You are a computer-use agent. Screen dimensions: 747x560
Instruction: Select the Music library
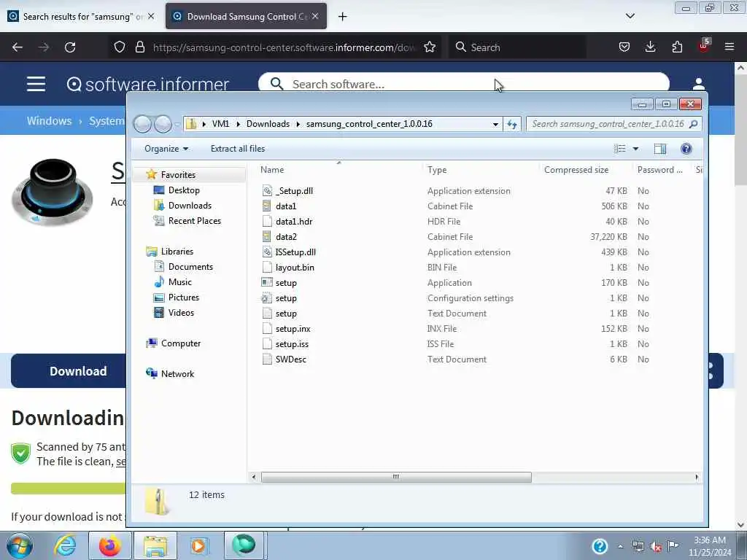coord(179,282)
